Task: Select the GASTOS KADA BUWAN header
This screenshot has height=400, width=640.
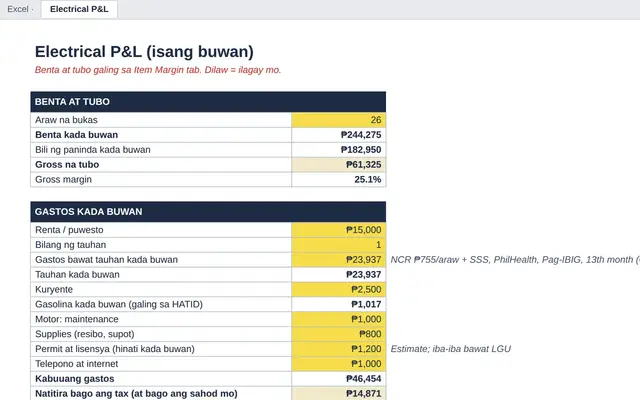Action: 208,211
